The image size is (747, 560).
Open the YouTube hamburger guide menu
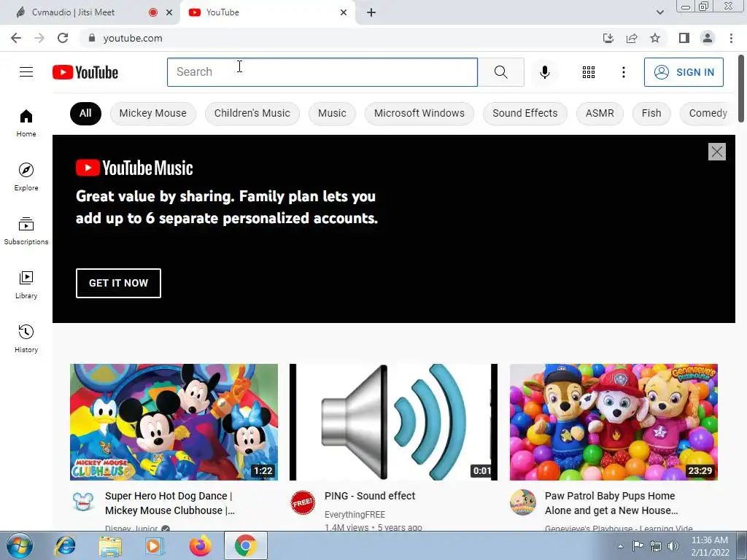click(x=26, y=72)
